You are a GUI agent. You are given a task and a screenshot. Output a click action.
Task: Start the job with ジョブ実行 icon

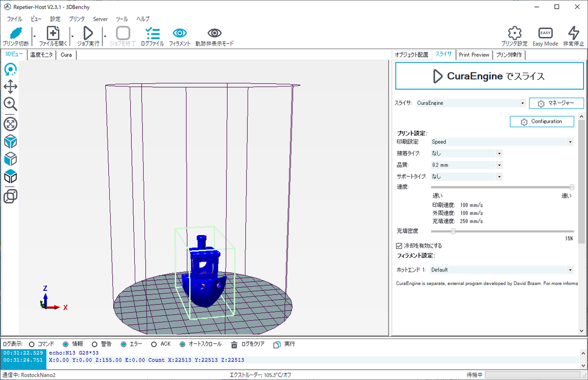pyautogui.click(x=88, y=33)
